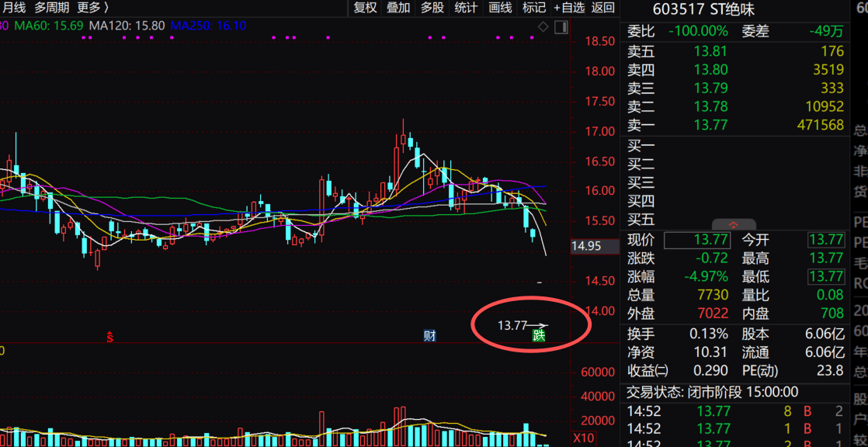The image size is (868, 447).
Task: Click the 叠加 overlay button
Action: pos(398,8)
